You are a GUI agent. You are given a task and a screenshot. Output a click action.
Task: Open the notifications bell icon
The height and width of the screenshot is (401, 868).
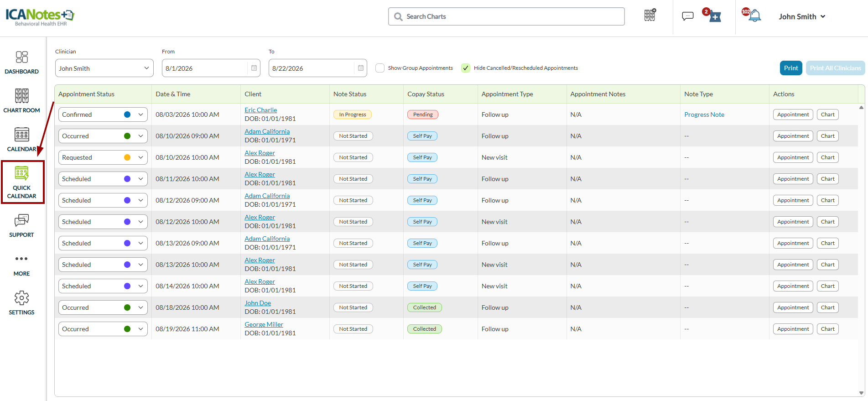[754, 16]
